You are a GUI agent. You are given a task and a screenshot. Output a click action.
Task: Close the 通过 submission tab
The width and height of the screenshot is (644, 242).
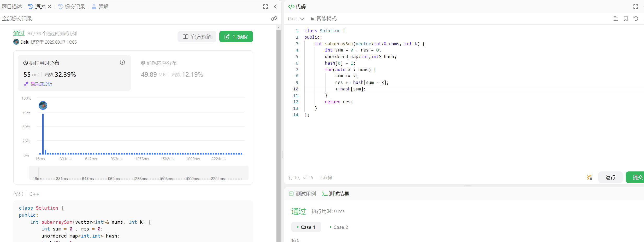tap(50, 7)
